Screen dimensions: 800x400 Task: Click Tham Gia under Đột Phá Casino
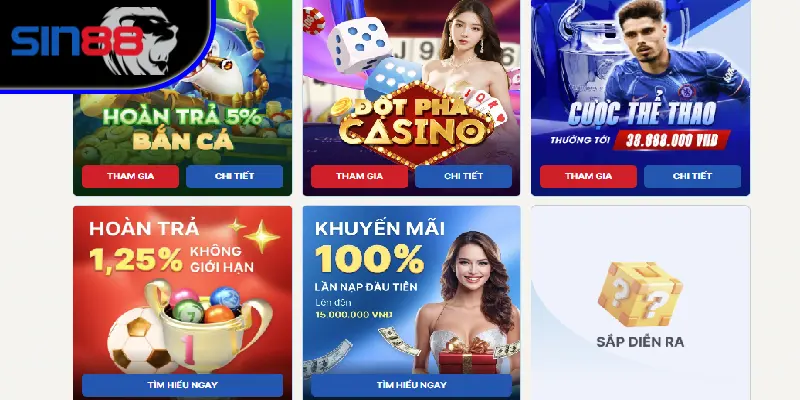(x=359, y=176)
